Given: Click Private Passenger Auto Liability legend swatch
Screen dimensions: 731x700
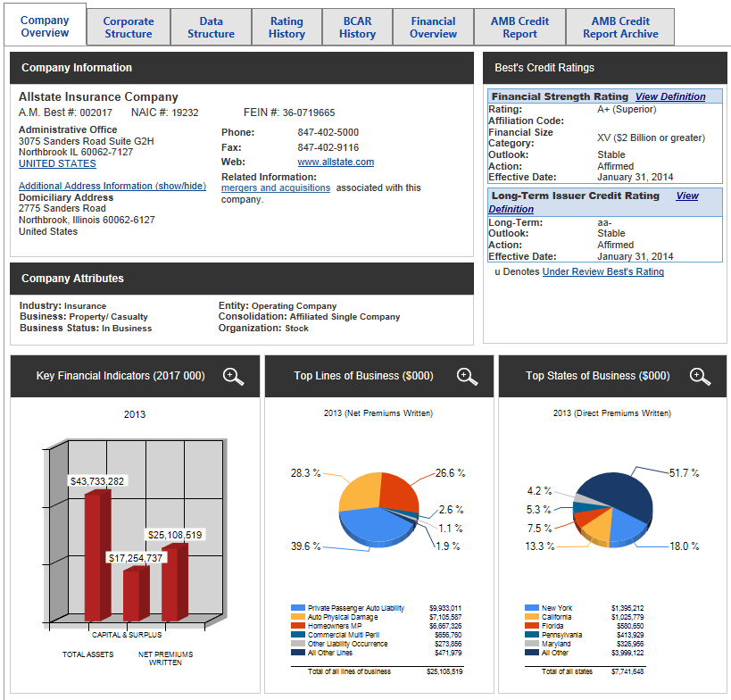Looking at the screenshot, I should (298, 608).
